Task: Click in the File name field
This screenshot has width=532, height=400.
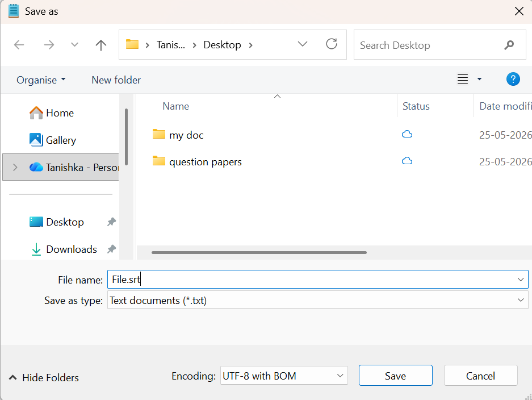Action: click(318, 280)
